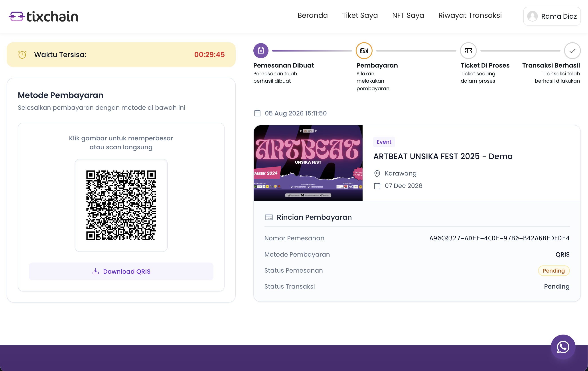Image resolution: width=588 pixels, height=371 pixels.
Task: Click the Transaksi Berhasil label
Action: 551,66
